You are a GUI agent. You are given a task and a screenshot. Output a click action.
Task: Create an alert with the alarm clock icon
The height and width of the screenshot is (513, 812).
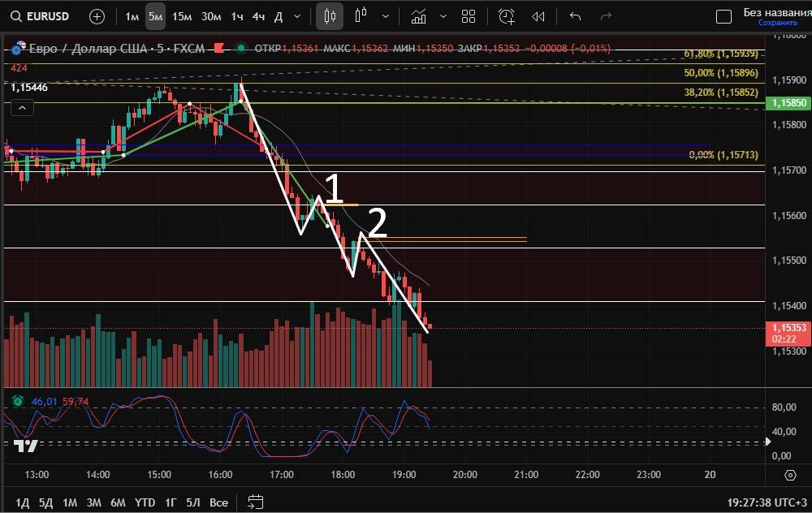[506, 16]
